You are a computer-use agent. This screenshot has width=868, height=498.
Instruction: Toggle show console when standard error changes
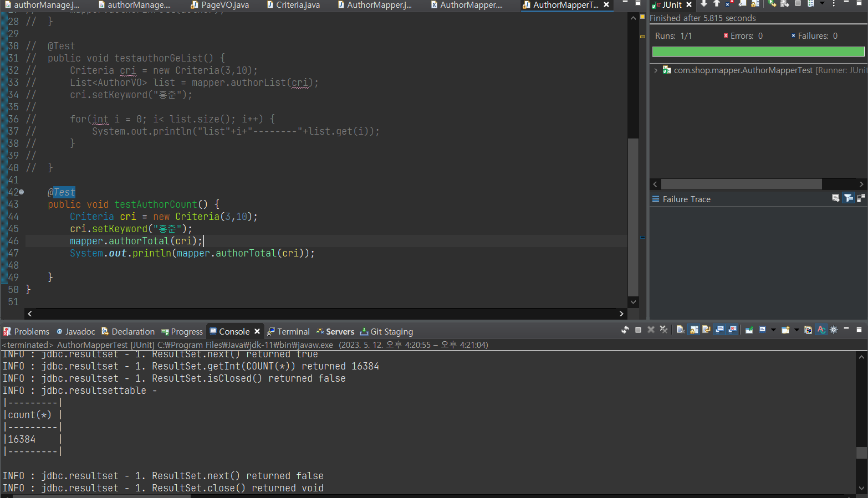click(732, 330)
